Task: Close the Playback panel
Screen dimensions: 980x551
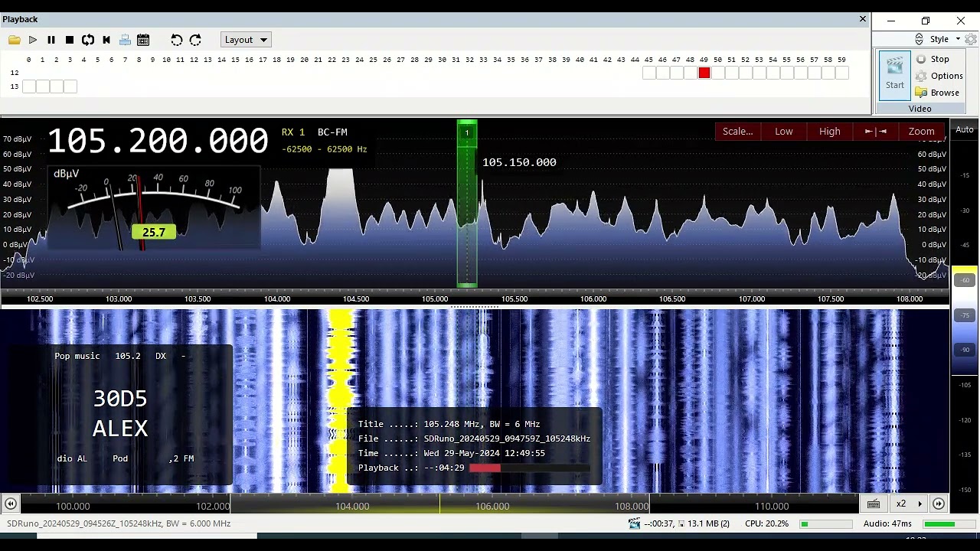Action: (863, 19)
